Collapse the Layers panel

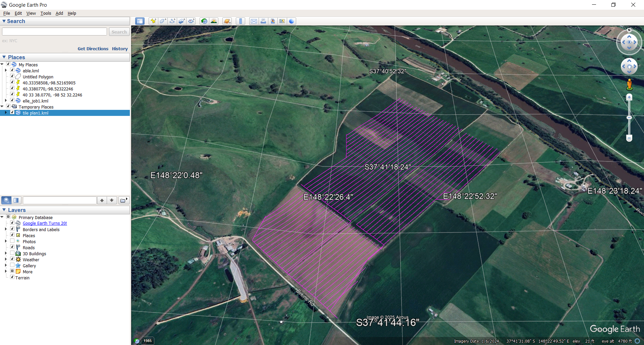4,210
